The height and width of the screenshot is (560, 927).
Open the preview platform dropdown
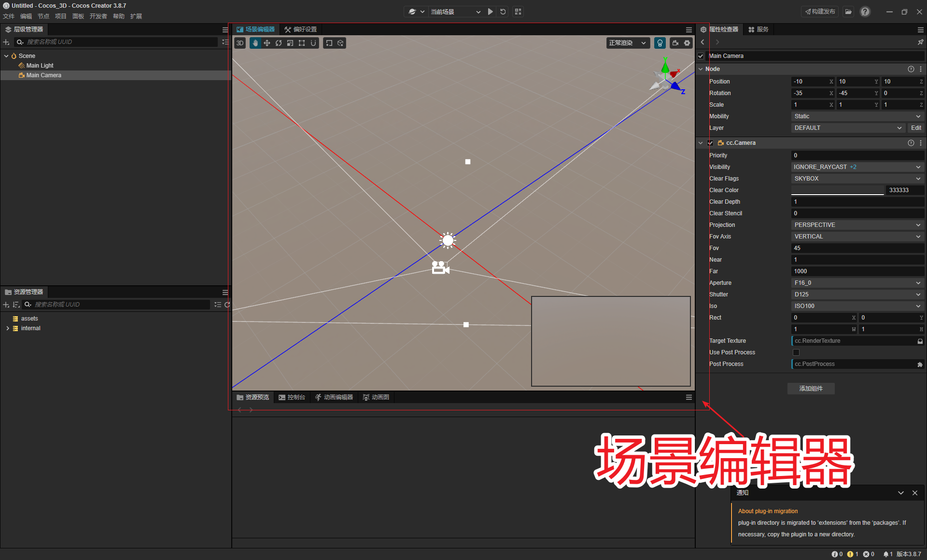pos(417,12)
